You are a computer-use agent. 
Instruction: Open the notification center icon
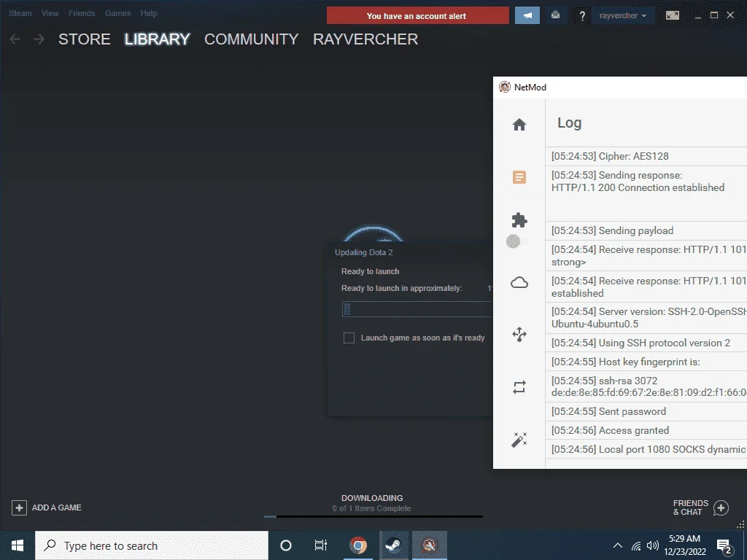click(724, 547)
